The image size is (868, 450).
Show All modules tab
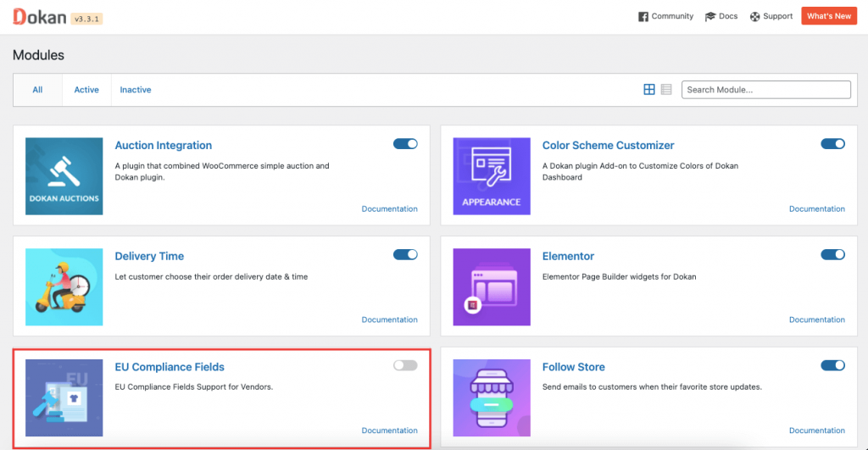point(37,90)
